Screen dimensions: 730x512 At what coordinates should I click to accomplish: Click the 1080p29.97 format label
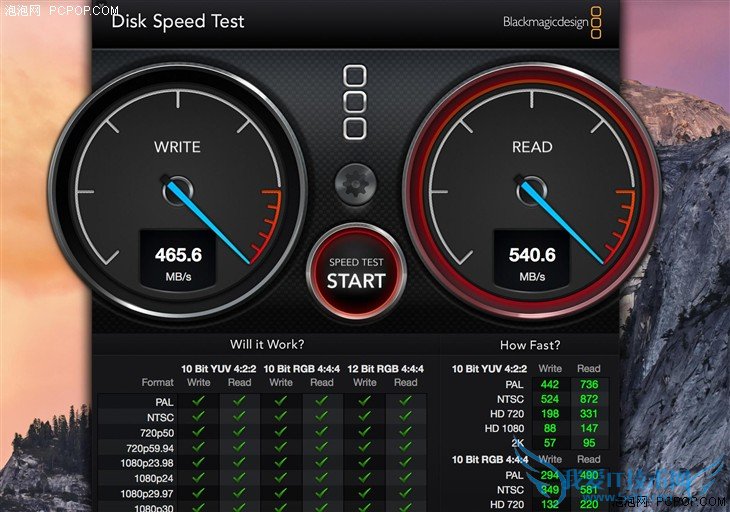(147, 494)
